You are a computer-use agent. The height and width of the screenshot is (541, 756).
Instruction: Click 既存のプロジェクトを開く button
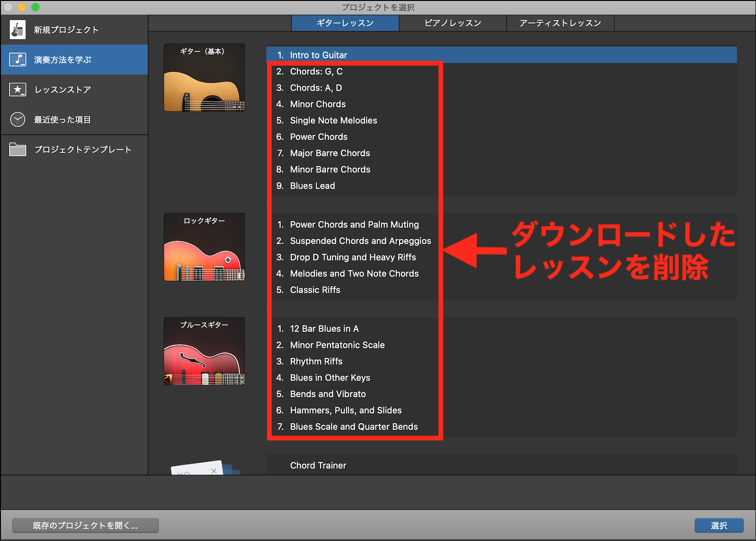point(86,525)
